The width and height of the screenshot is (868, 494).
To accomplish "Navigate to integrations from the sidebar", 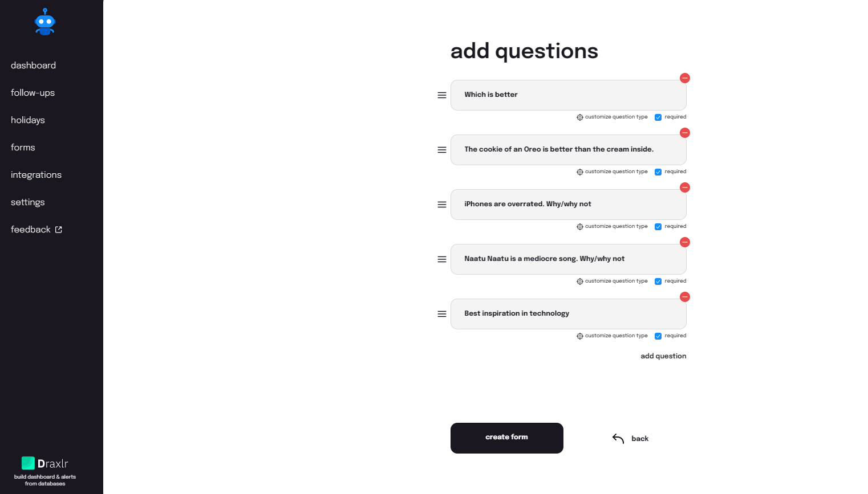I will 36,174.
